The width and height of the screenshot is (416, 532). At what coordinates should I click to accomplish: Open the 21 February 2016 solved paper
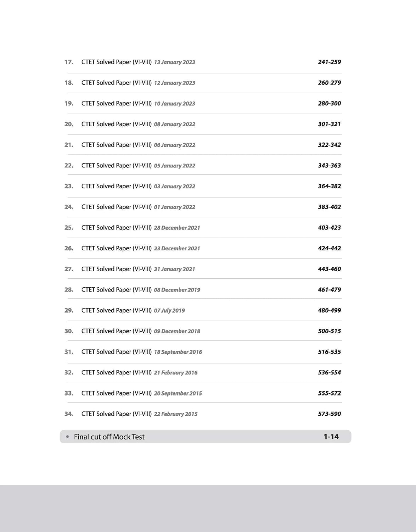coord(139,372)
